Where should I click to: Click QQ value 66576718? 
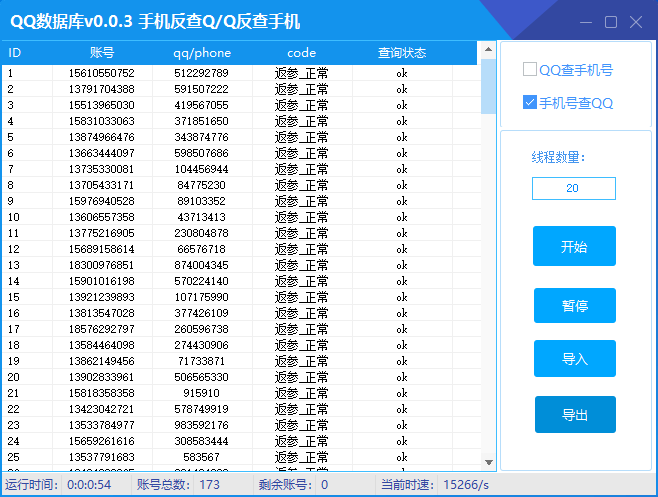tap(201, 249)
